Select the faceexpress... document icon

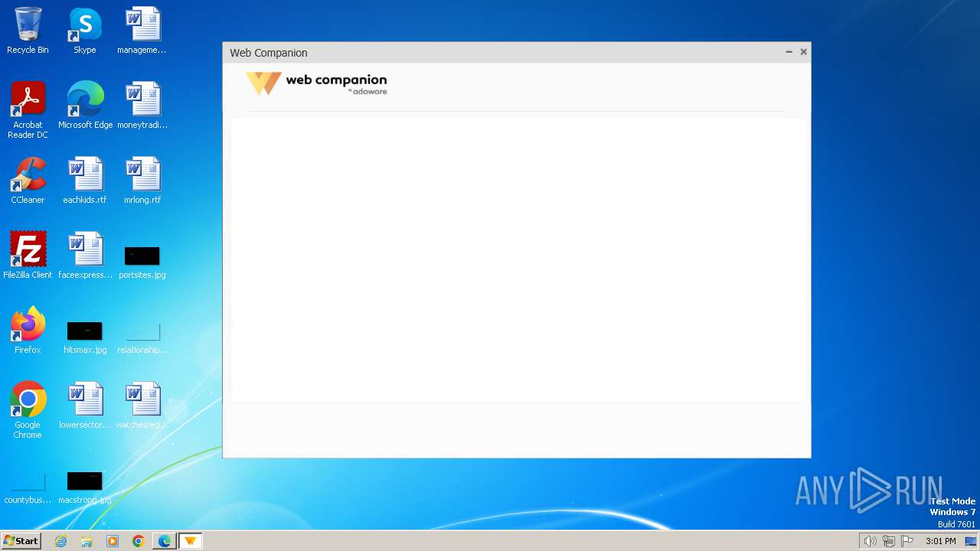[85, 256]
